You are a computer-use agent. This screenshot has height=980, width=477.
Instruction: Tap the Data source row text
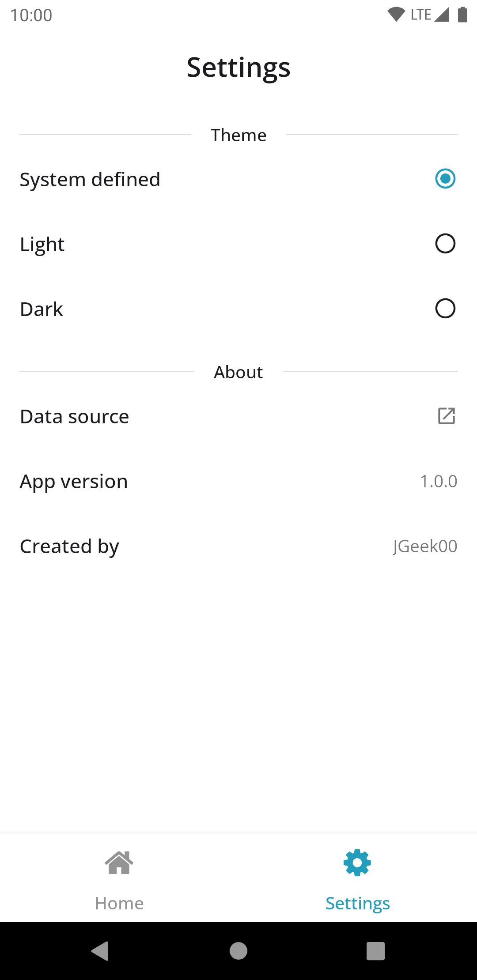click(75, 417)
